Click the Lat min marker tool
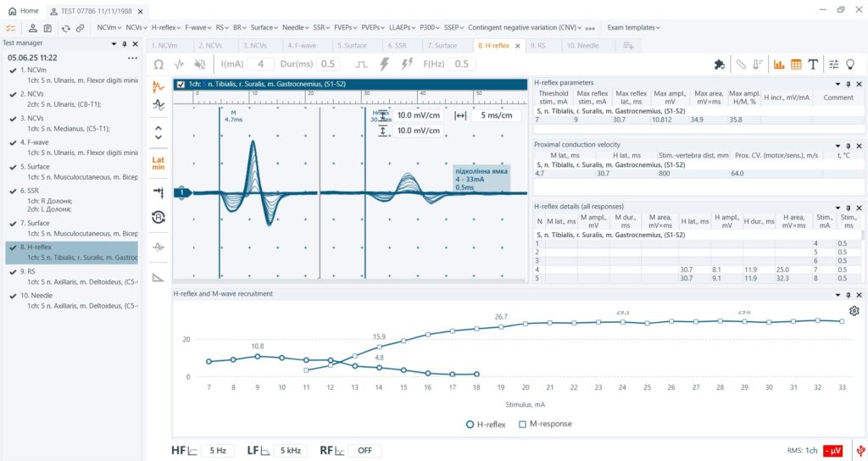Image resolution: width=868 pixels, height=461 pixels. tap(159, 163)
